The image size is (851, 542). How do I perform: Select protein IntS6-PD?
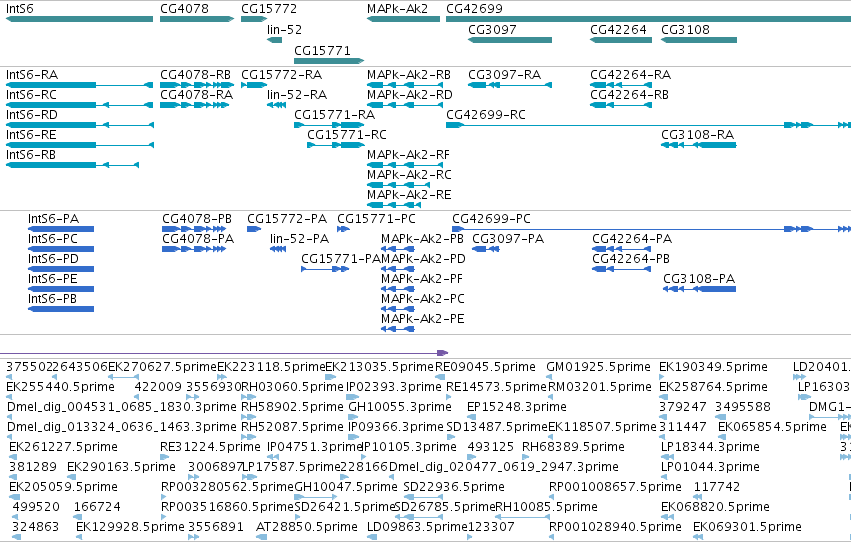point(61,269)
